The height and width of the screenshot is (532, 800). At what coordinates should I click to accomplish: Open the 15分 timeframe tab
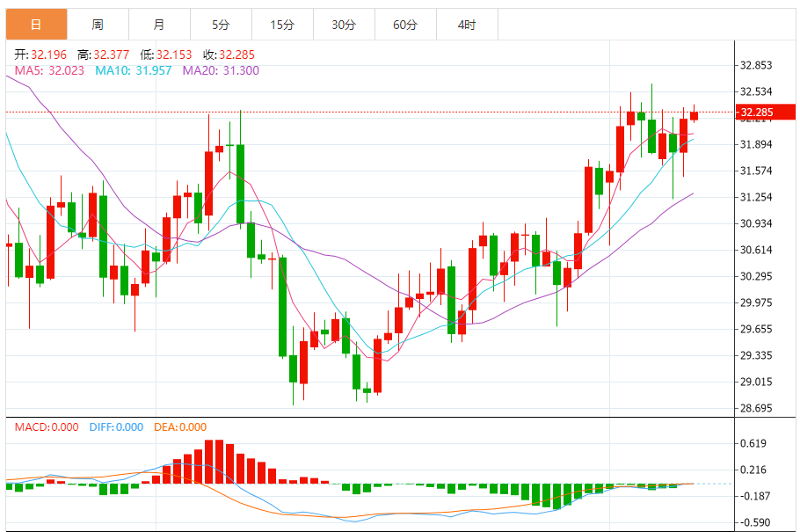pos(282,25)
